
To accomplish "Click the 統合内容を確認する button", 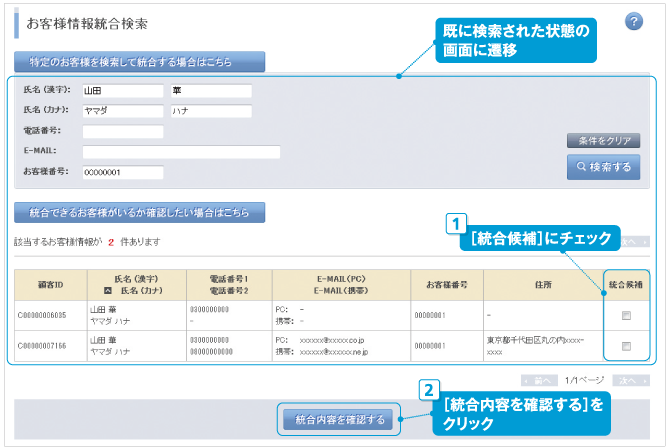I will pos(340,419).
